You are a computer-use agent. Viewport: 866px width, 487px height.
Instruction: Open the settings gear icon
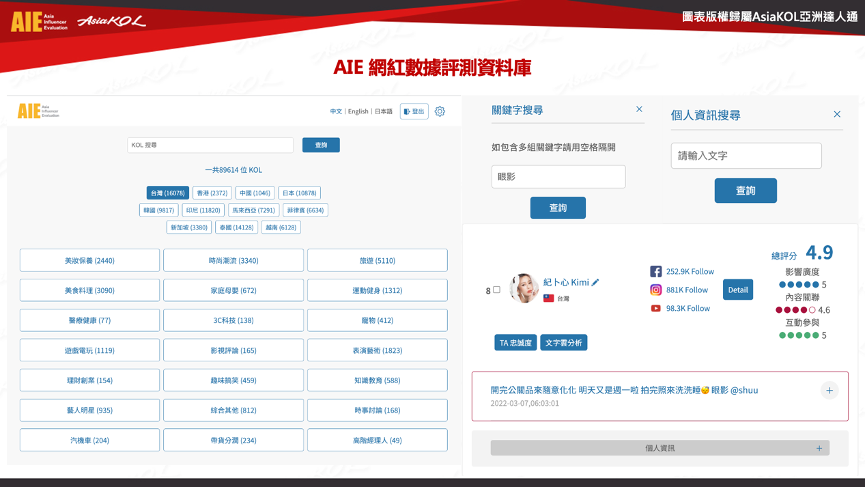click(440, 112)
